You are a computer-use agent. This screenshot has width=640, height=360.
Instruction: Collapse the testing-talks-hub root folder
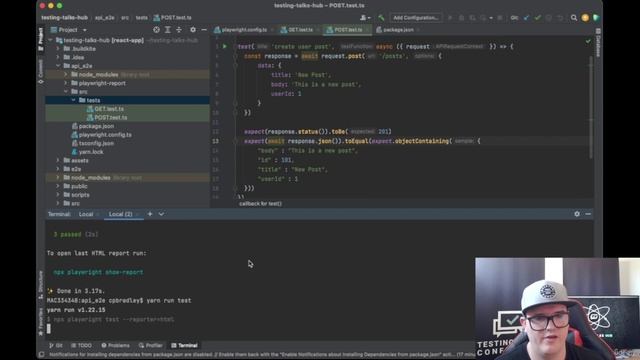[x=51, y=40]
